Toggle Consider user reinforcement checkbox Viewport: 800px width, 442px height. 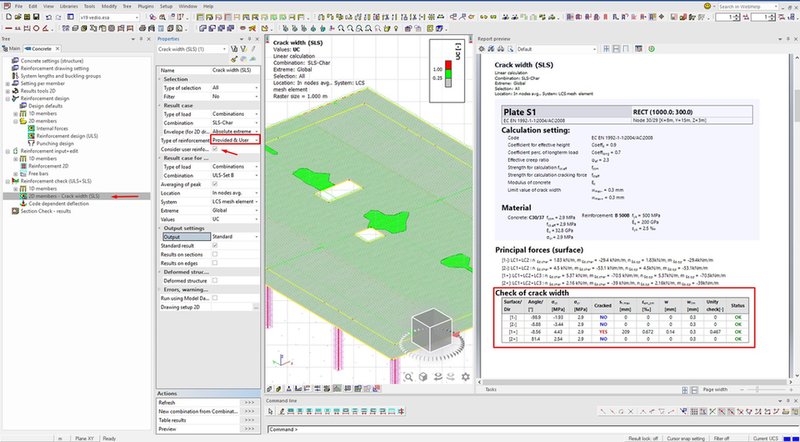pos(215,149)
